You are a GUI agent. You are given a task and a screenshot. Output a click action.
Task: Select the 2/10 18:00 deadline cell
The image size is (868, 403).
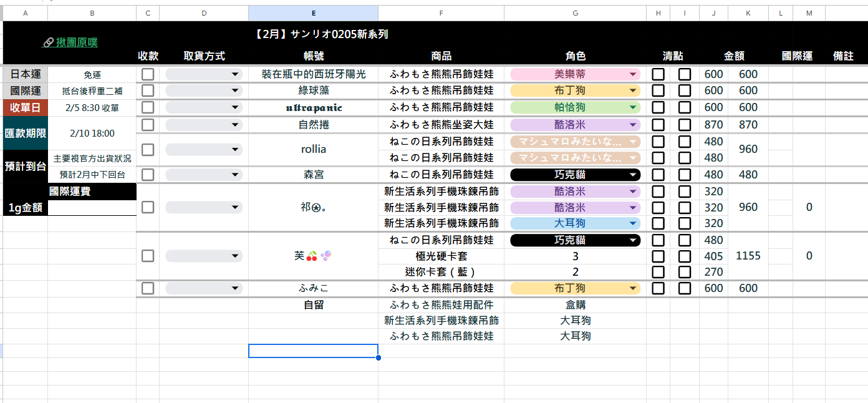tap(92, 133)
